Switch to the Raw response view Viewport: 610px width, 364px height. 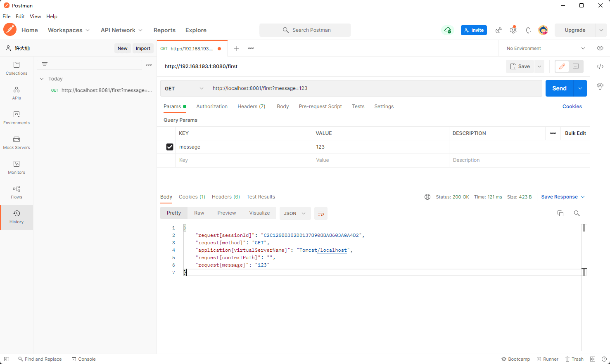199,213
